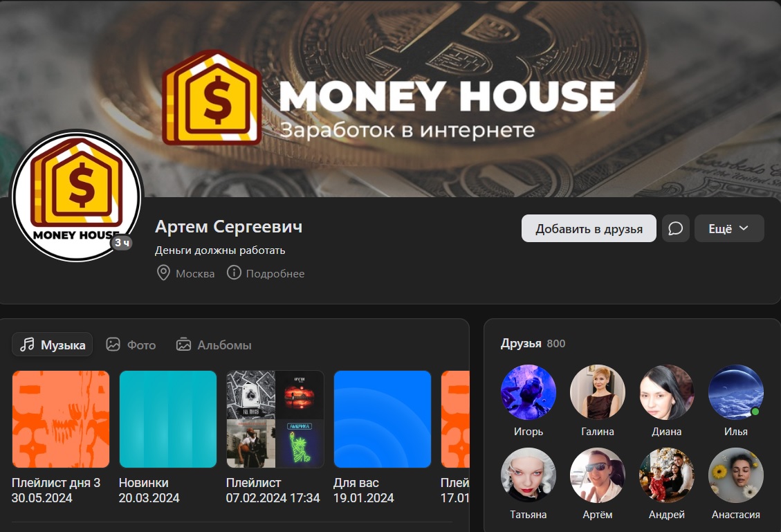
Task: Switch to the Альбомы tab
Action: pos(214,345)
